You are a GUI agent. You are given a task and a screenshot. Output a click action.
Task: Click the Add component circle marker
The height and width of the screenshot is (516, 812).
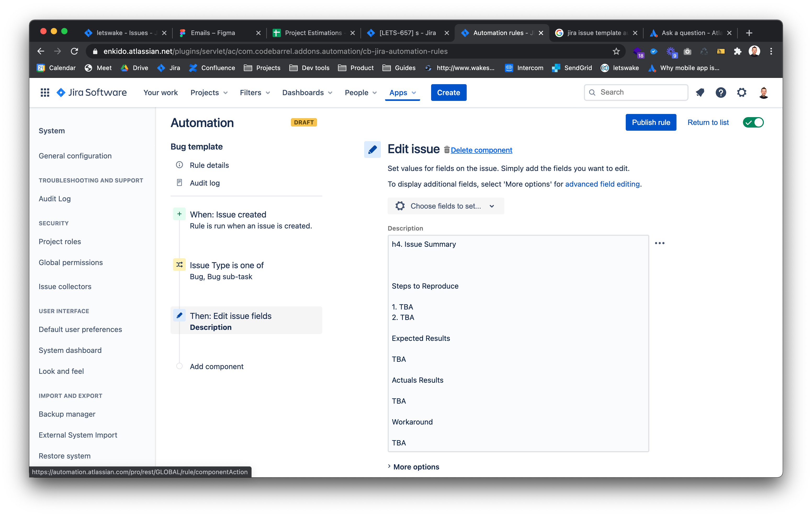[x=179, y=366]
